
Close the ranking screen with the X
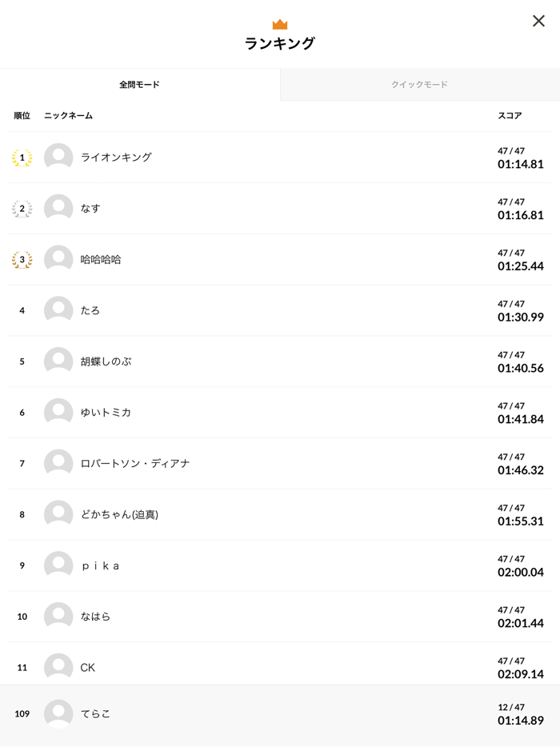pos(538,21)
